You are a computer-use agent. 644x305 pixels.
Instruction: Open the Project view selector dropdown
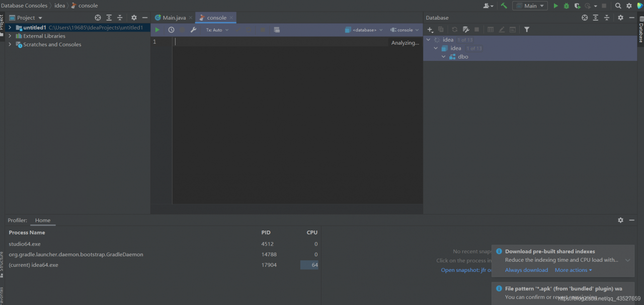tap(26, 18)
